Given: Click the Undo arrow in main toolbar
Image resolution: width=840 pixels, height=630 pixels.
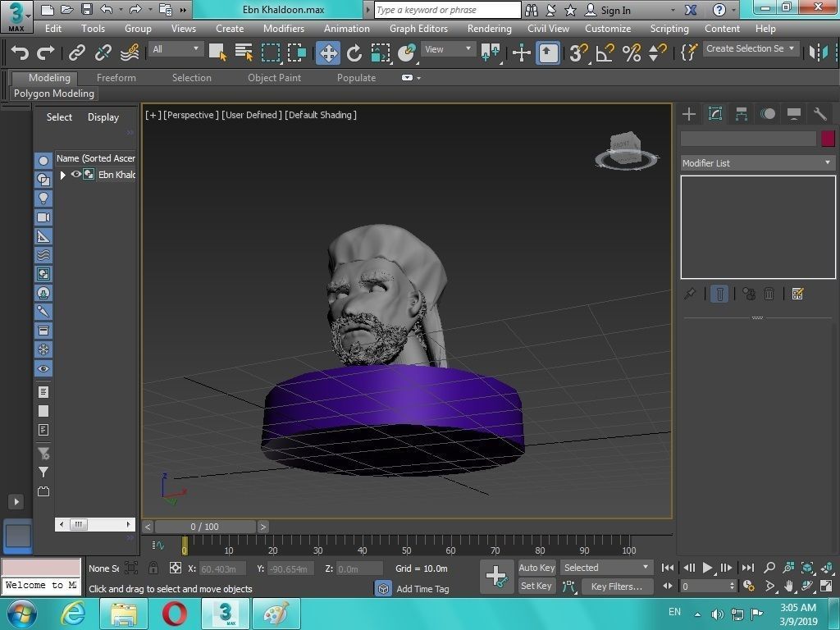Looking at the screenshot, I should [x=20, y=52].
